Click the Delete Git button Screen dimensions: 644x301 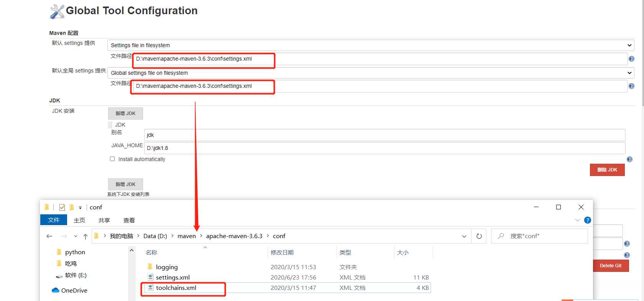click(x=611, y=266)
